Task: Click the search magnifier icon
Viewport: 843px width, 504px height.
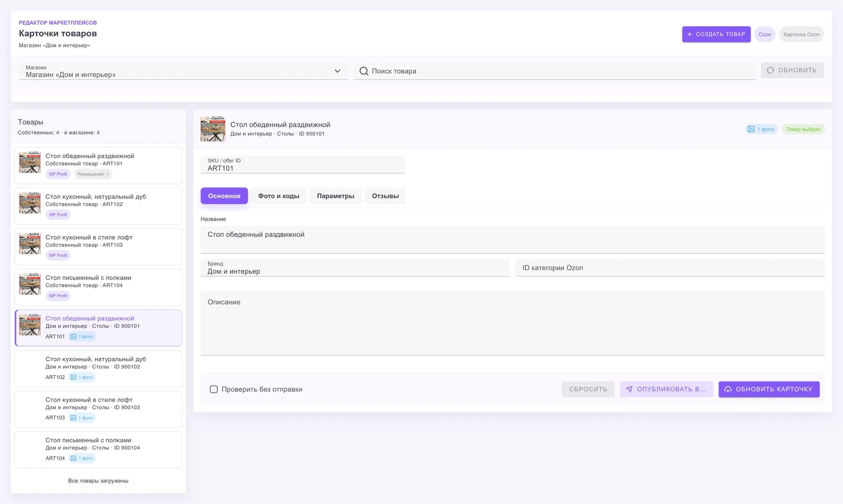Action: pos(364,71)
